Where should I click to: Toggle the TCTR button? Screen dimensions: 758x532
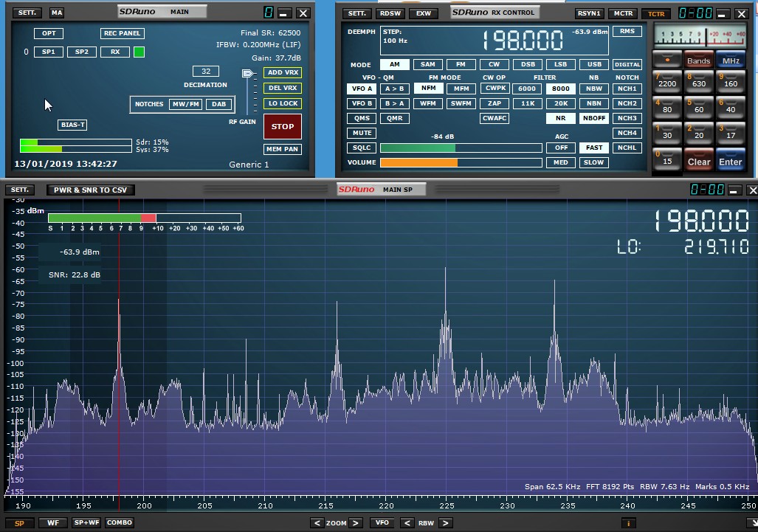coord(656,13)
